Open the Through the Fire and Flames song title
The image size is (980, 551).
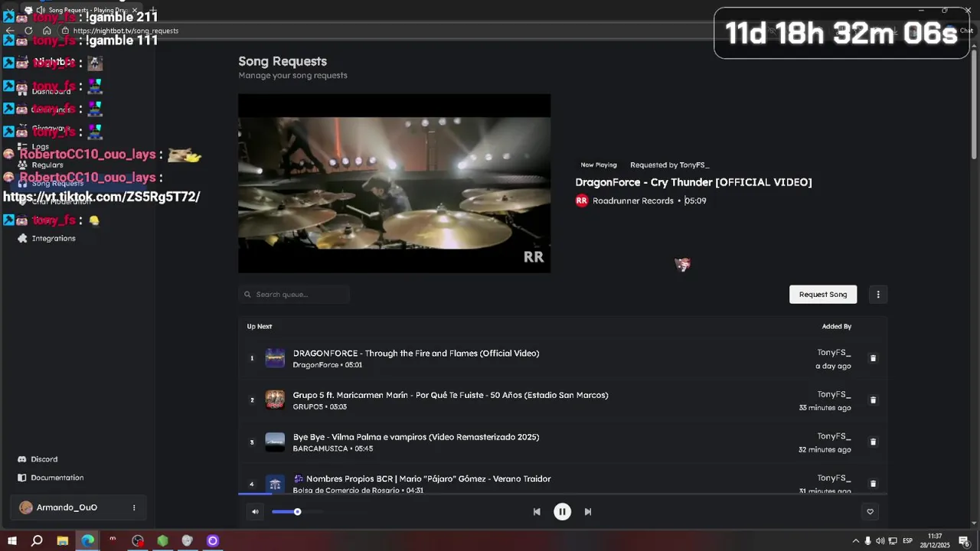coord(416,353)
